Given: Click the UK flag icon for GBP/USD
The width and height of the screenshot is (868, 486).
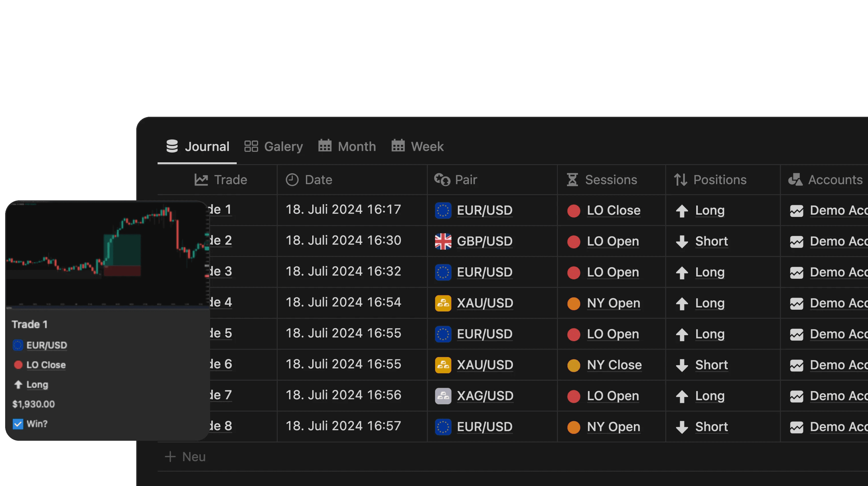Looking at the screenshot, I should point(443,242).
